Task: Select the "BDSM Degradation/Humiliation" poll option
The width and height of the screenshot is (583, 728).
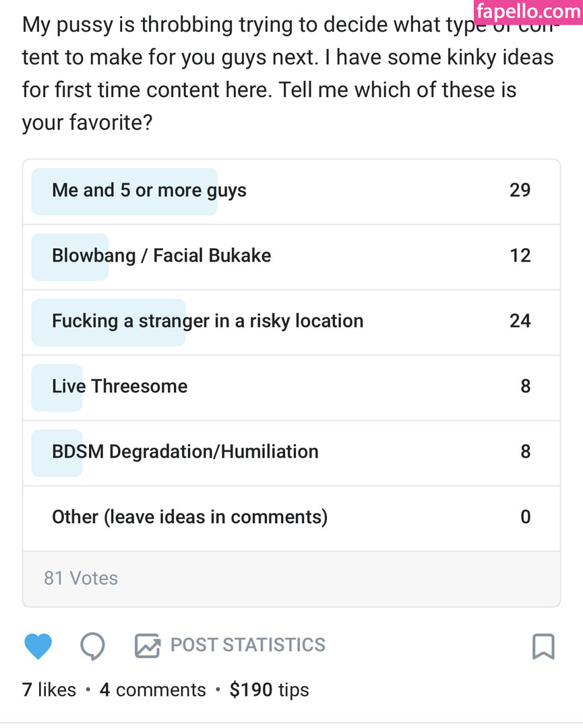Action: pos(185,452)
